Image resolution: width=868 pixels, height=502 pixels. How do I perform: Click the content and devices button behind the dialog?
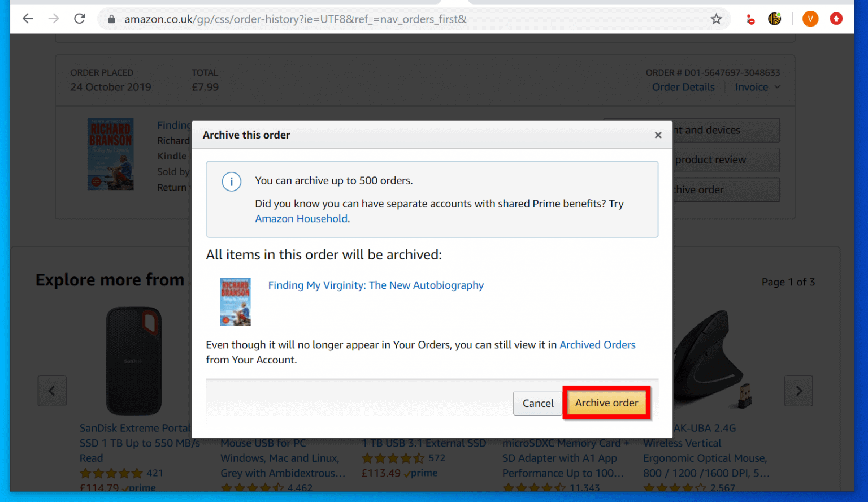tap(726, 130)
